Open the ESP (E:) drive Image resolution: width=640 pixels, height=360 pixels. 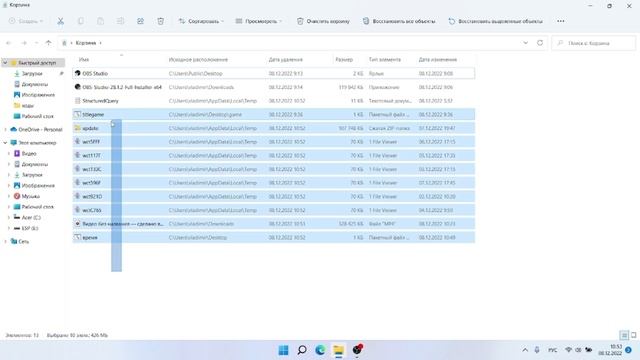coord(29,228)
